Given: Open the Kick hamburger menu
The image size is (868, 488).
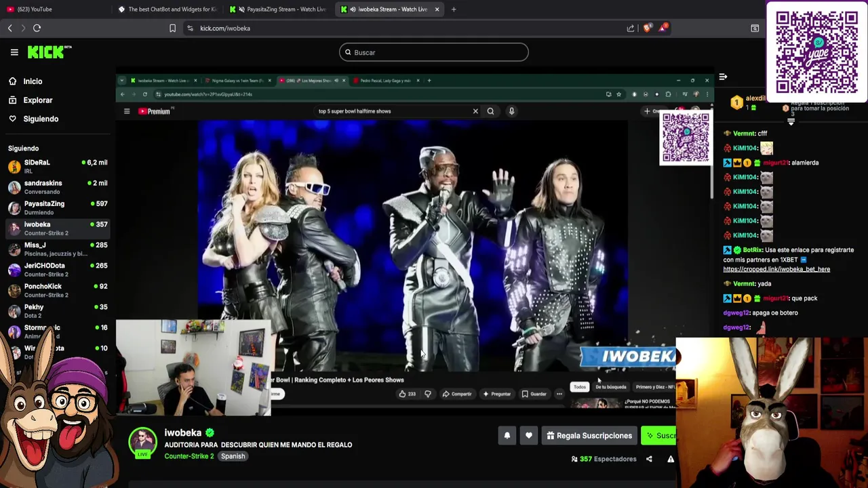Looking at the screenshot, I should [x=14, y=52].
